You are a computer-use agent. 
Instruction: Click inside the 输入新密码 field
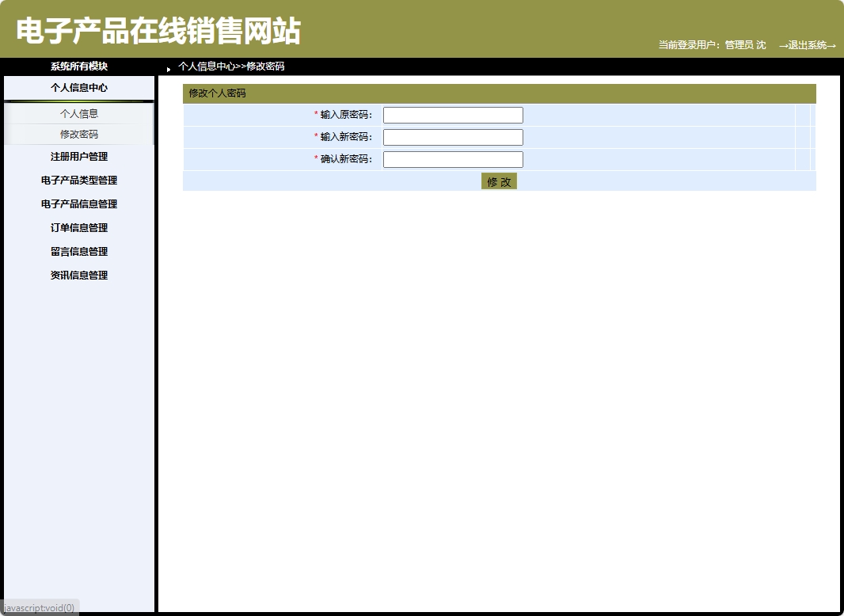(x=452, y=136)
